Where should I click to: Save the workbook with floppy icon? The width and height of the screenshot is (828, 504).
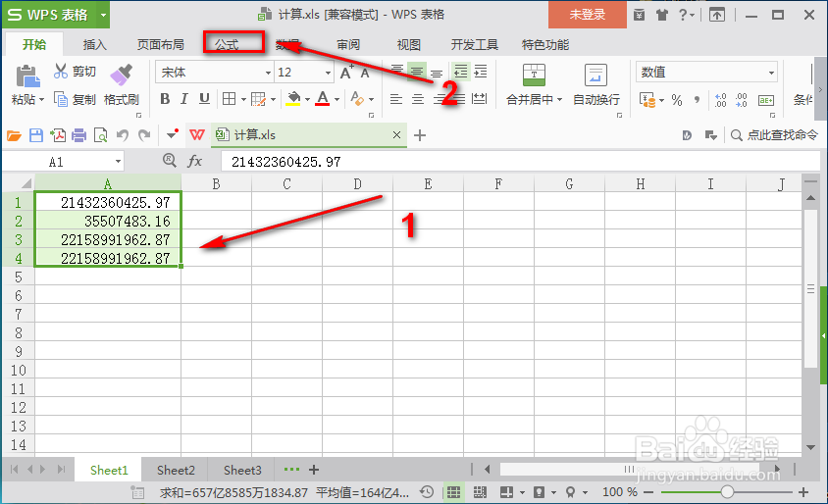pos(36,135)
